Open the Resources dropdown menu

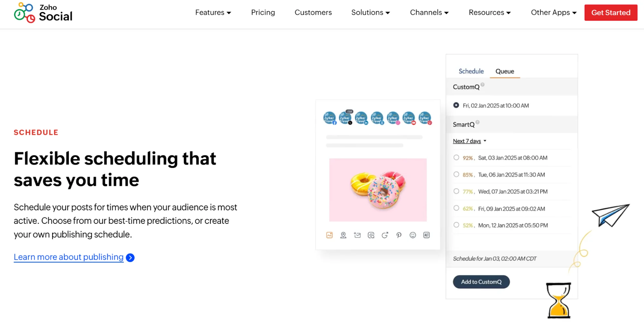tap(490, 13)
